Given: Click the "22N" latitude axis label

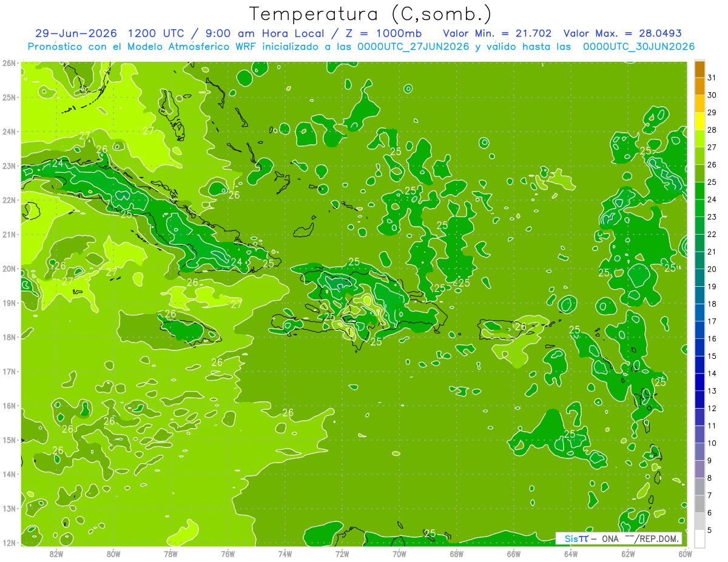Looking at the screenshot, I should (9, 200).
